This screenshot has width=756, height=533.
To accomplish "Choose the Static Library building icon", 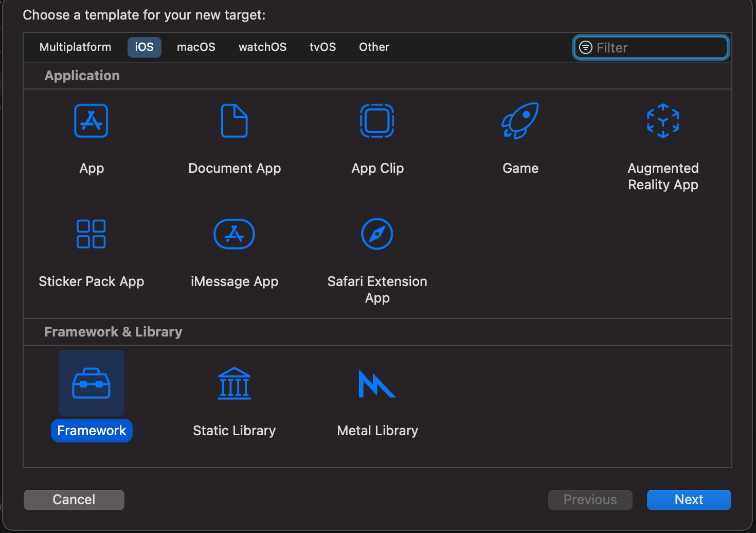I will [x=235, y=383].
